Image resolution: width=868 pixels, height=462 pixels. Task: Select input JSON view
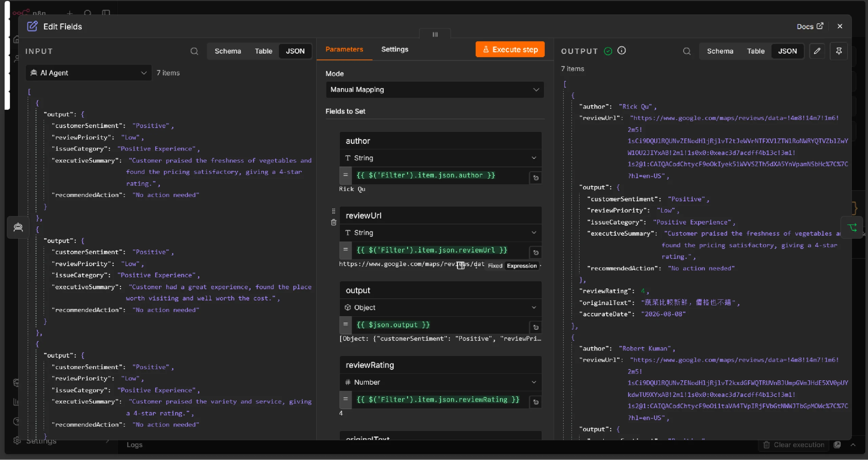point(295,51)
